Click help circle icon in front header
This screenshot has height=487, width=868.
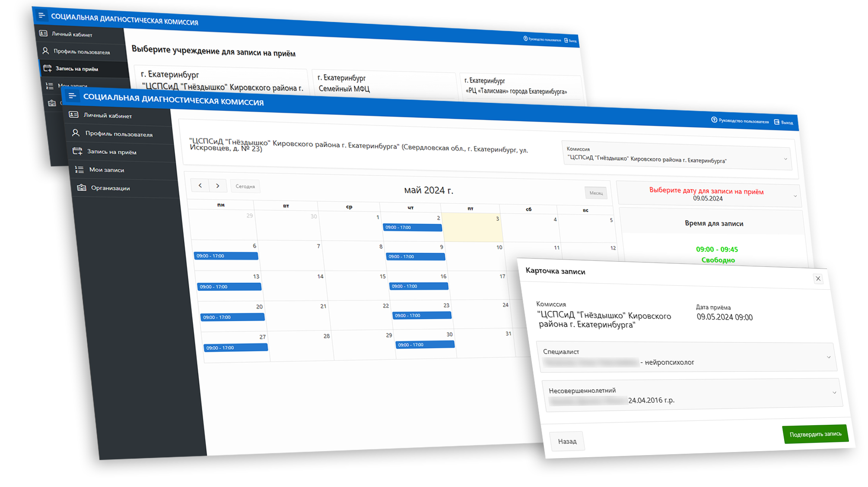[714, 120]
